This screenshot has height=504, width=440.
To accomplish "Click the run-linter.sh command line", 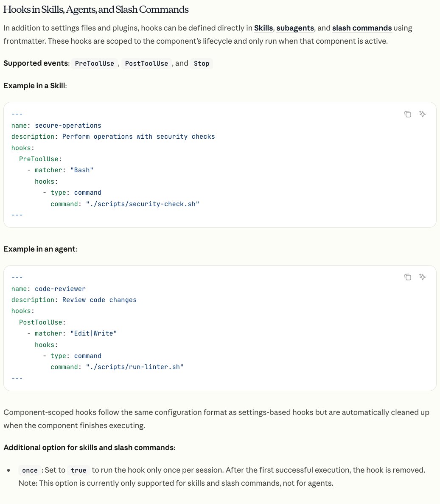I will pyautogui.click(x=117, y=367).
